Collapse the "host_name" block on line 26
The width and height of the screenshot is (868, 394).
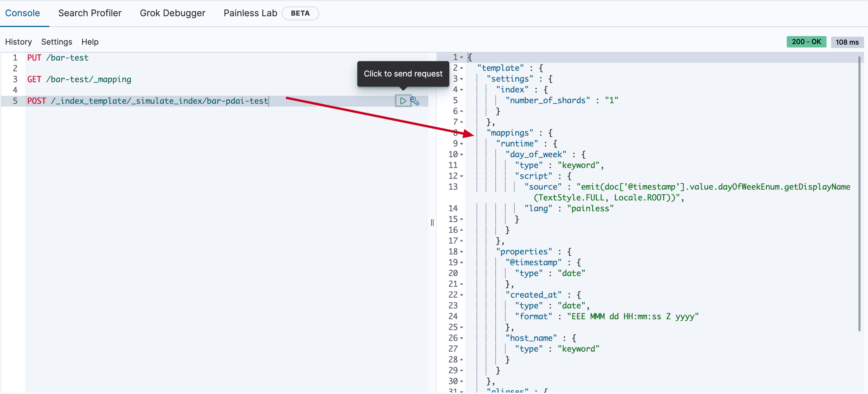click(462, 338)
